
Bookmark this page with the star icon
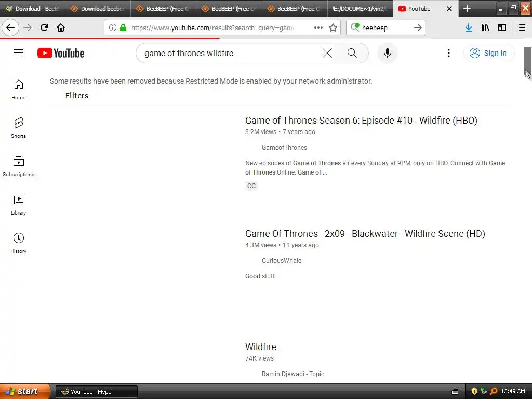(333, 28)
